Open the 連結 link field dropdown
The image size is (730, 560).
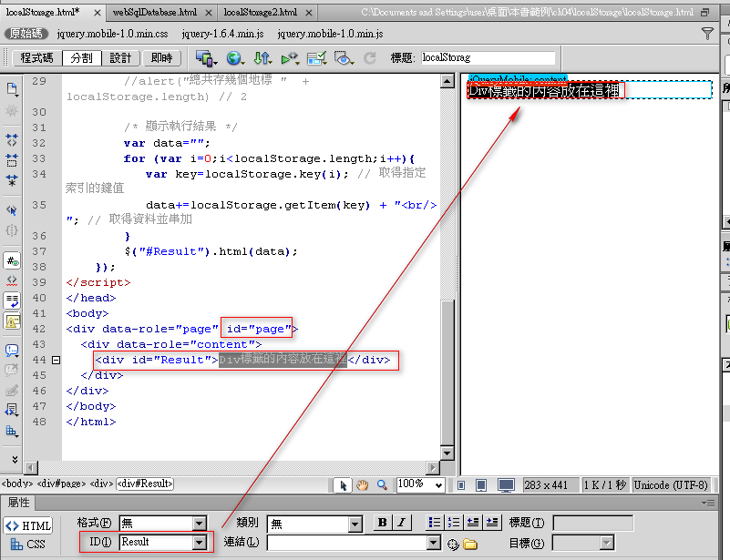tap(434, 543)
